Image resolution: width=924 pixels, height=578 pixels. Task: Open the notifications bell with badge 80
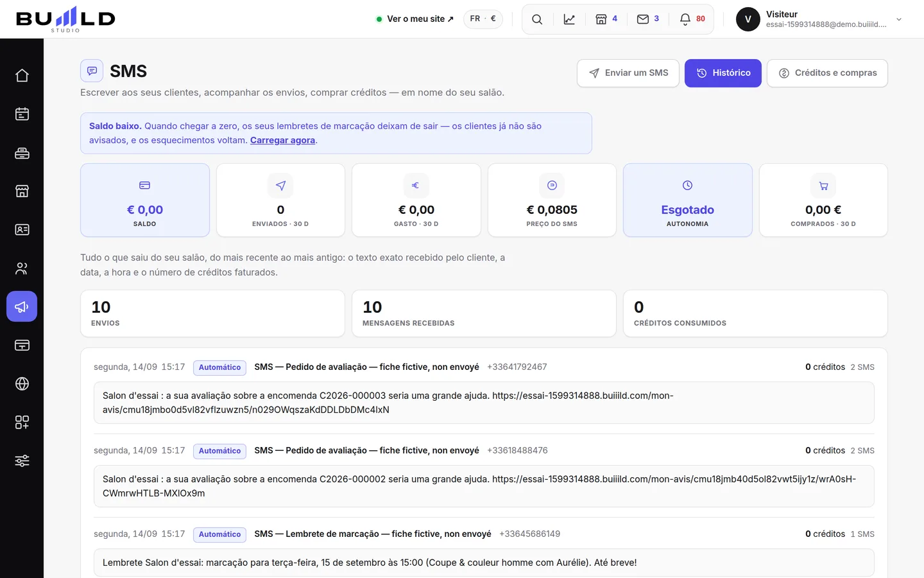692,19
